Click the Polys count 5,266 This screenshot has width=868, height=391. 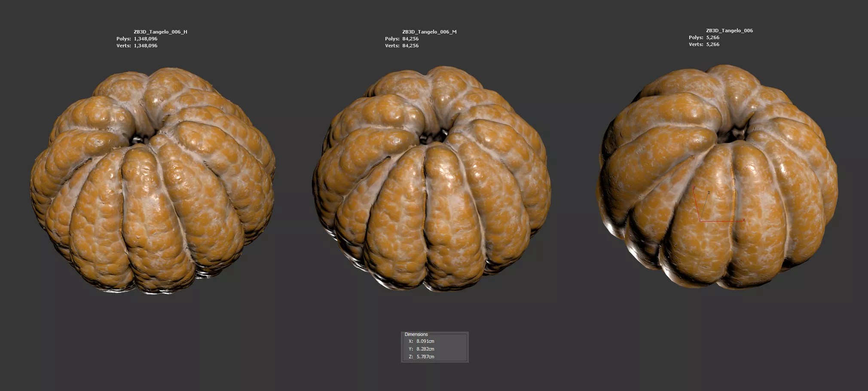pyautogui.click(x=712, y=37)
